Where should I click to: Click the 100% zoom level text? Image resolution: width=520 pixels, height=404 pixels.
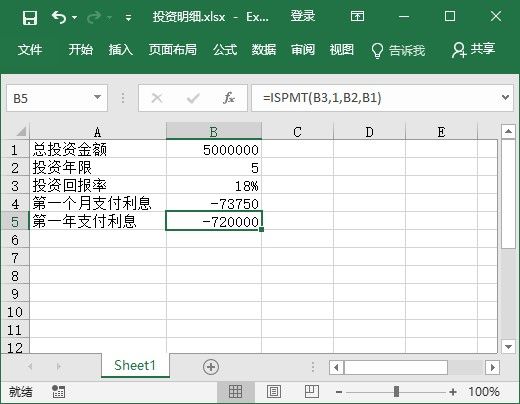484,391
